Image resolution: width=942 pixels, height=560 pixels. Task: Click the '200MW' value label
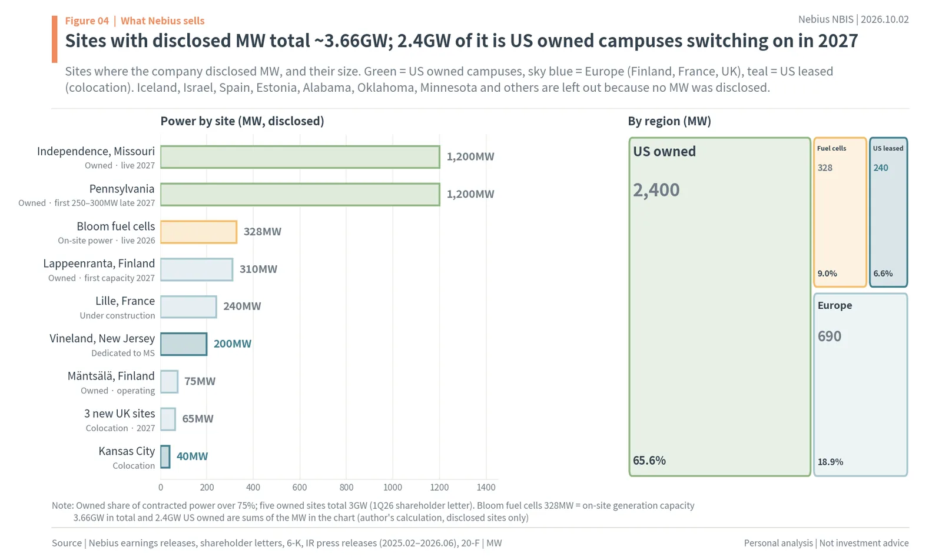click(x=233, y=344)
